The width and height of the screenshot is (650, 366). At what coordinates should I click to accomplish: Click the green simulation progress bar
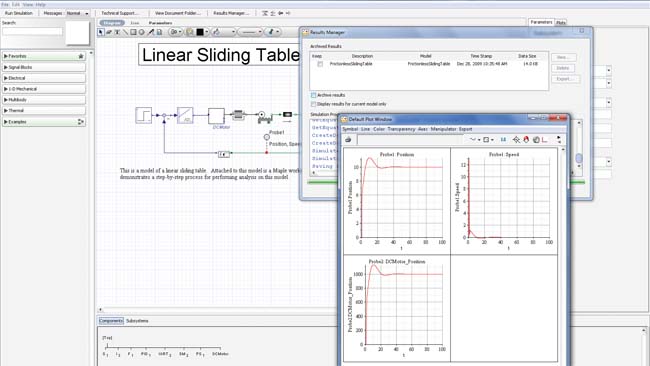[446, 182]
